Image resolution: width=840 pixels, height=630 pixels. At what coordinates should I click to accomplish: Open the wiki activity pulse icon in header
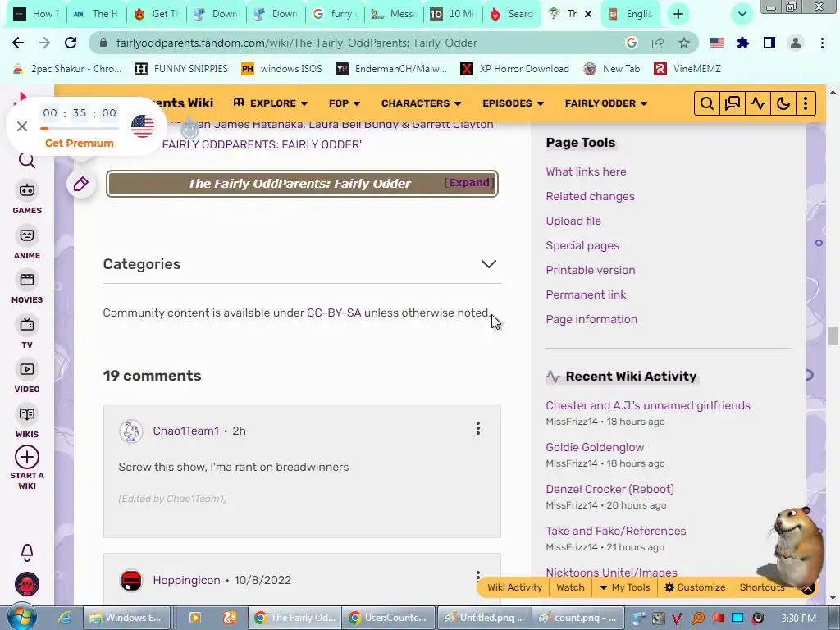[x=757, y=103]
